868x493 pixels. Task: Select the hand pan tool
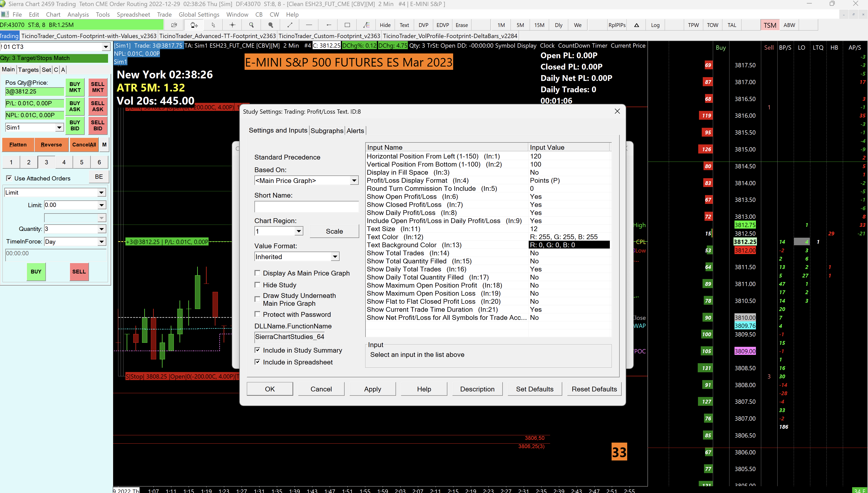coord(194,25)
